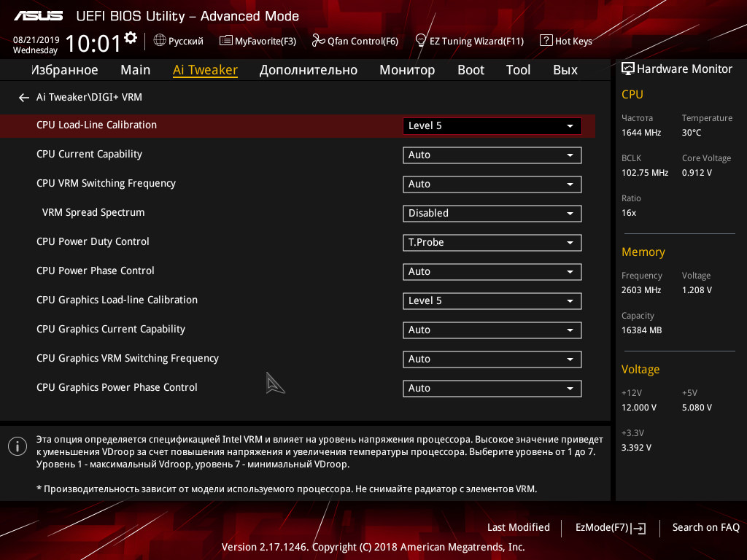Click the 08/21/2019 date text
The width and height of the screenshot is (747, 560).
(36, 40)
